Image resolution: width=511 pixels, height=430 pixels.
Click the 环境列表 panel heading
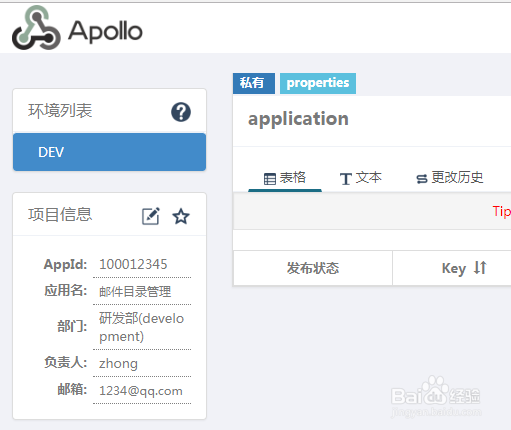pos(60,111)
